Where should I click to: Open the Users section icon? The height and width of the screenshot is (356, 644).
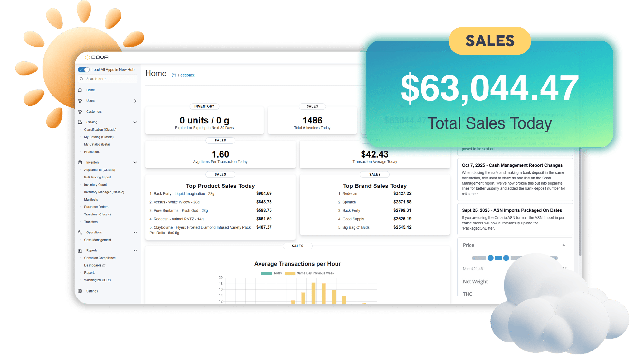point(80,100)
